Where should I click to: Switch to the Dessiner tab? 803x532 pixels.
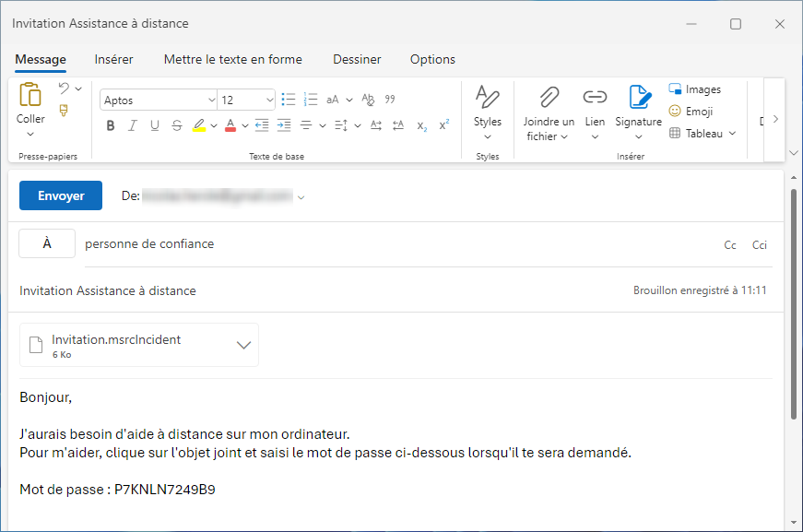[x=357, y=59]
